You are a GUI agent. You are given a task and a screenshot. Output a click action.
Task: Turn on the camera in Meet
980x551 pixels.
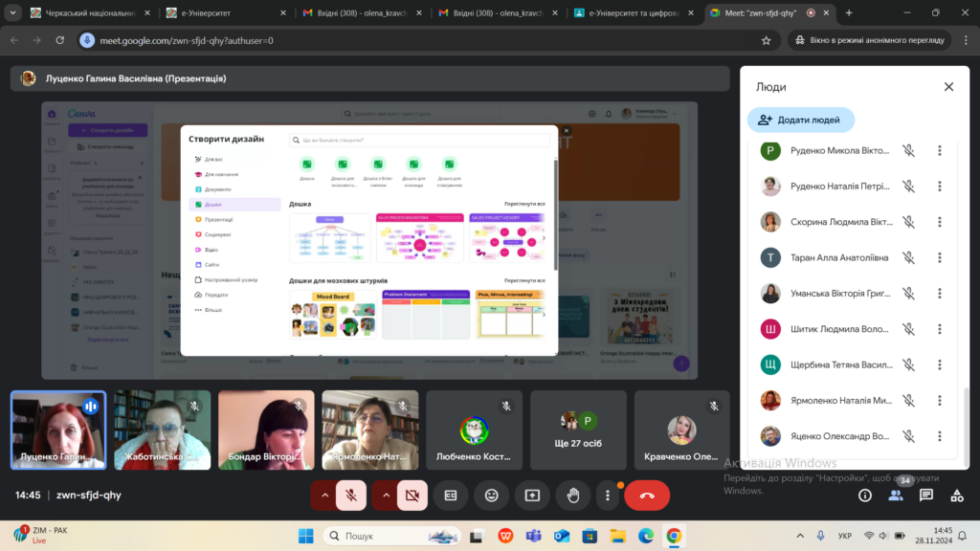click(412, 496)
